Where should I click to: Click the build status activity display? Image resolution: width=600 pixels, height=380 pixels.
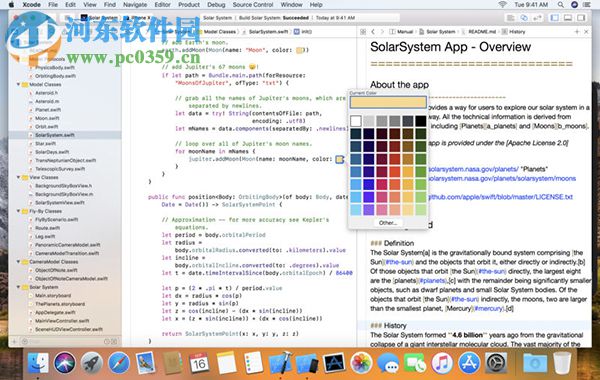(300, 18)
